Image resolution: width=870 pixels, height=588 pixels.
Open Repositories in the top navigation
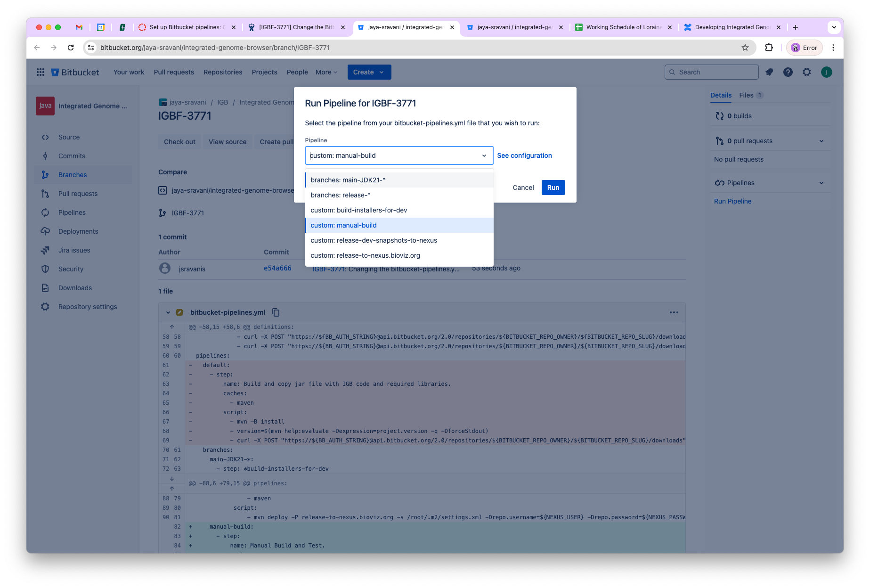coord(223,72)
